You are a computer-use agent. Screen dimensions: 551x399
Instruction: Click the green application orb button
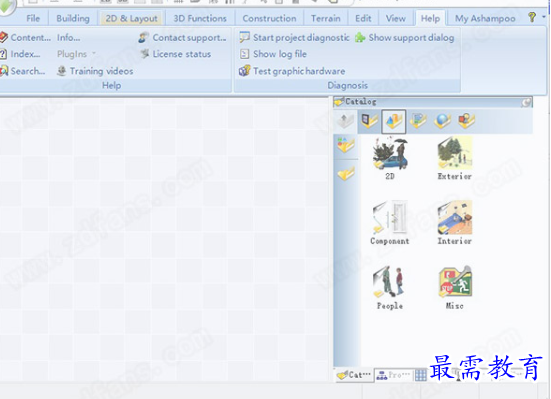(6, 5)
